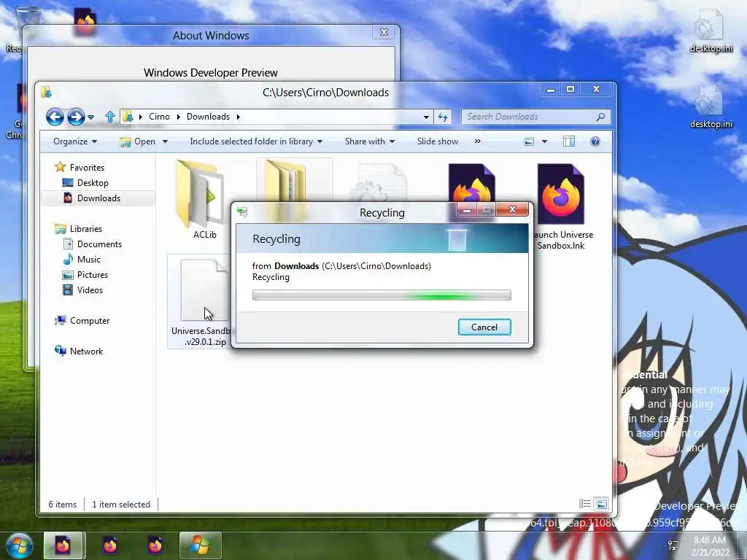Image resolution: width=747 pixels, height=560 pixels.
Task: Open the address bar history dropdown
Action: (426, 117)
